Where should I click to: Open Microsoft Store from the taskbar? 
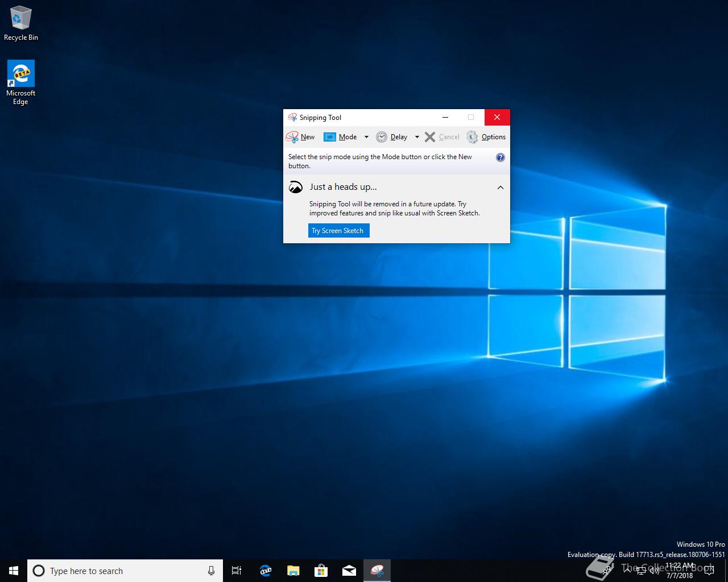(321, 571)
